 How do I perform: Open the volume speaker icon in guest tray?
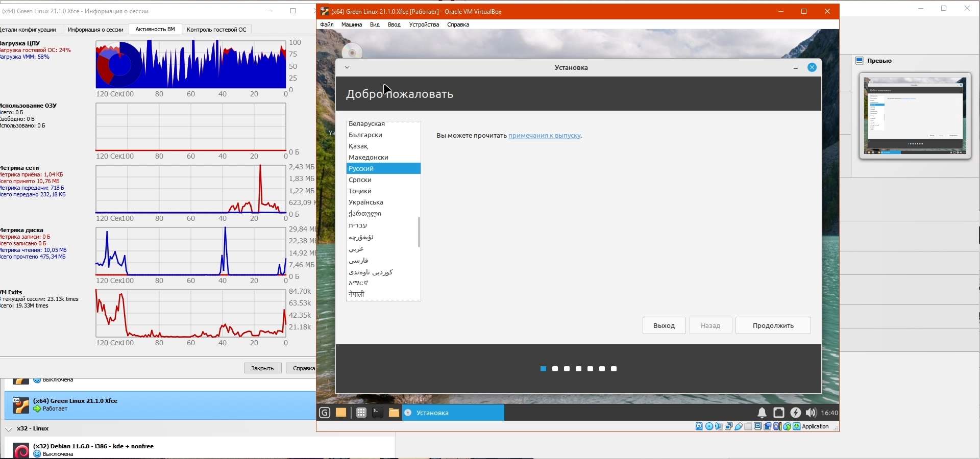pyautogui.click(x=811, y=413)
